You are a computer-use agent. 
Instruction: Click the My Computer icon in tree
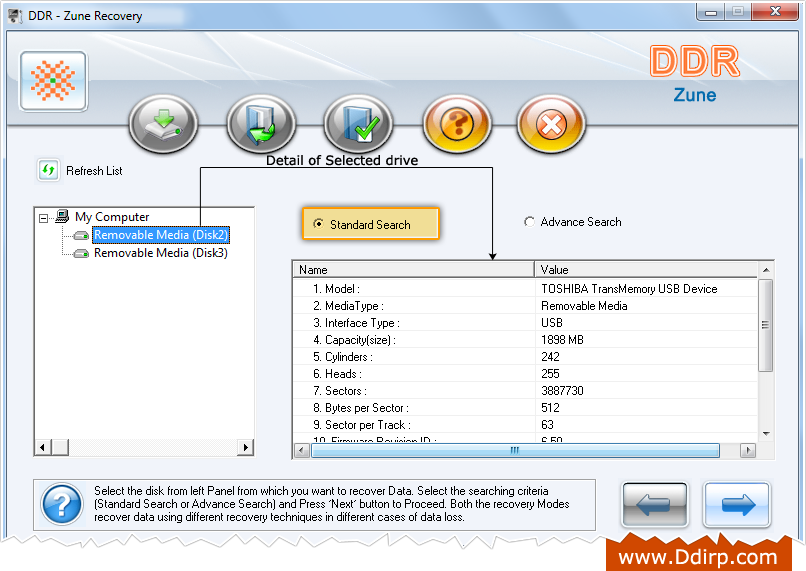coord(62,216)
